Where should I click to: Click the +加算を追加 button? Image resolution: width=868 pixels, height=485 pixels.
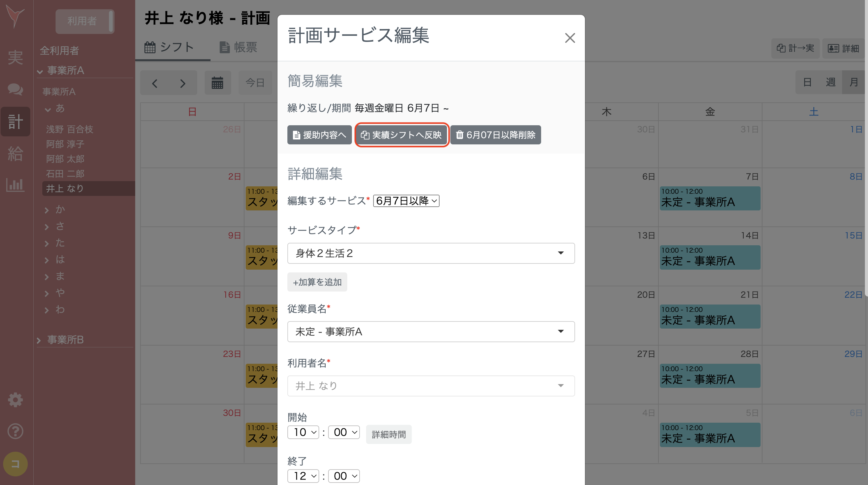click(x=317, y=282)
